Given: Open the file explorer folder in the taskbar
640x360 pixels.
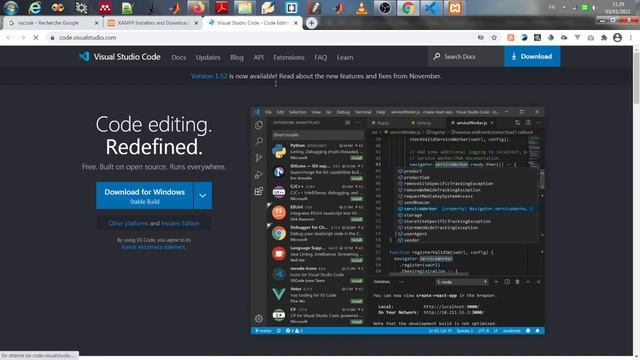Looking at the screenshot, I should 245,8.
